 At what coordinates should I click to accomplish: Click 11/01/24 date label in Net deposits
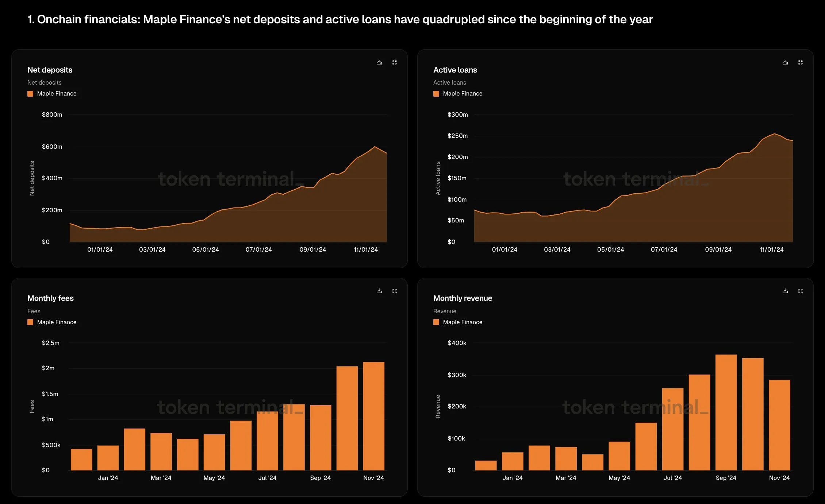point(366,249)
